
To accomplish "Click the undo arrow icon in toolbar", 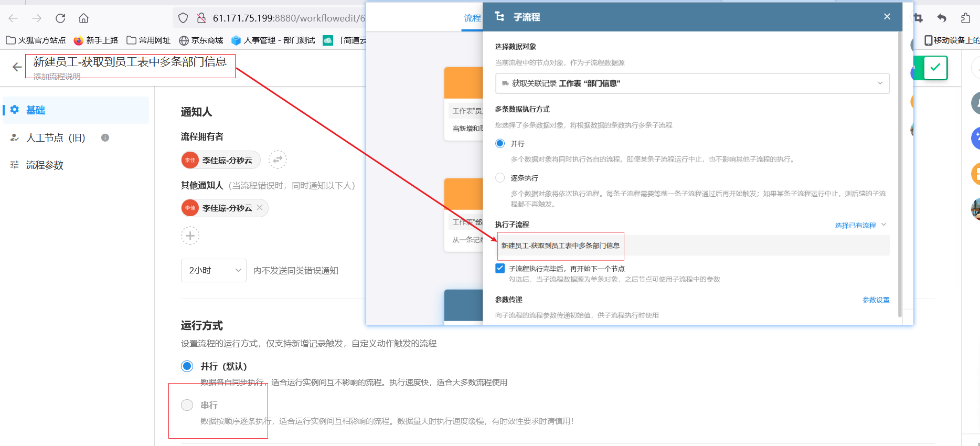I will pos(942,18).
